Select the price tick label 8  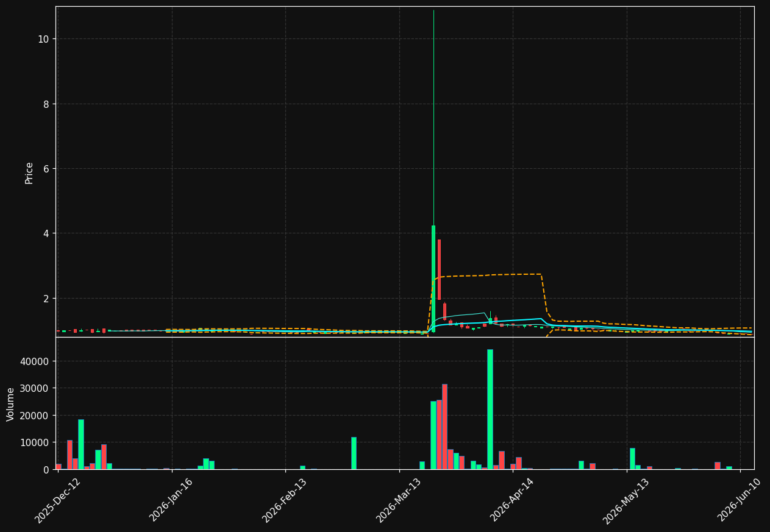pyautogui.click(x=46, y=104)
